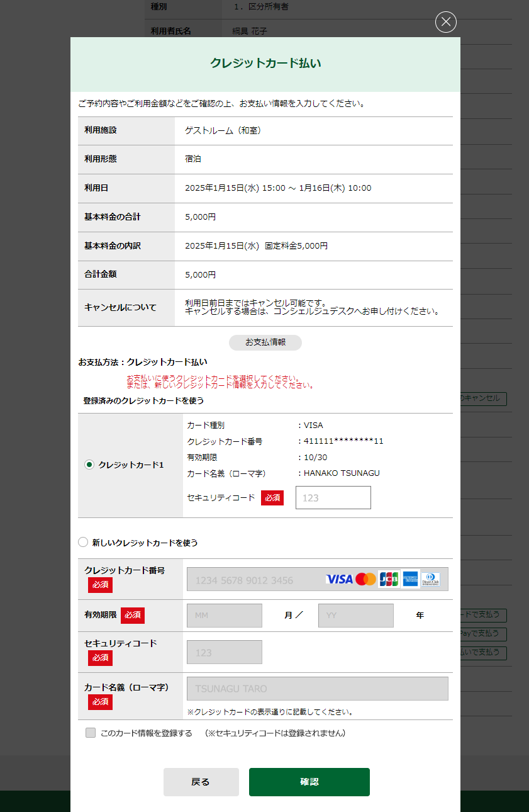The height and width of the screenshot is (812, 529).
Task: Click the 必須 badge beside 有効期限
Action: (x=132, y=615)
